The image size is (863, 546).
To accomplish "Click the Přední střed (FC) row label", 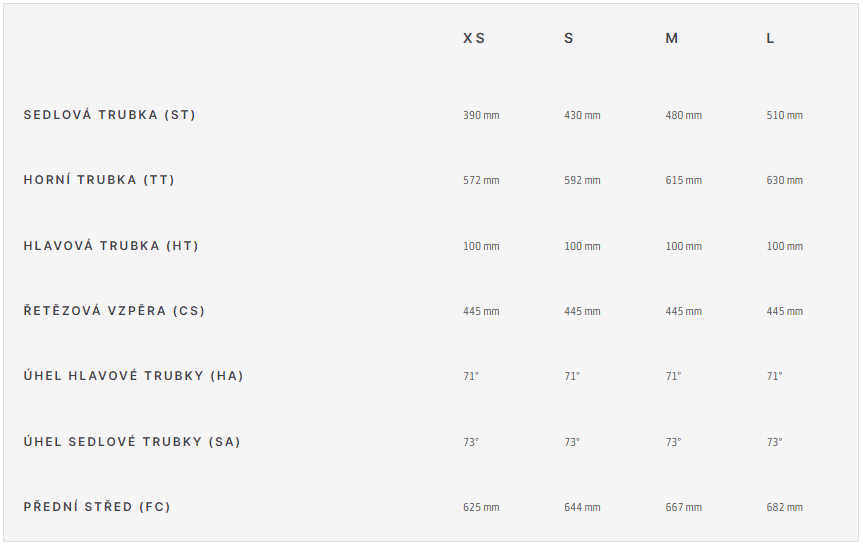I will [x=97, y=506].
